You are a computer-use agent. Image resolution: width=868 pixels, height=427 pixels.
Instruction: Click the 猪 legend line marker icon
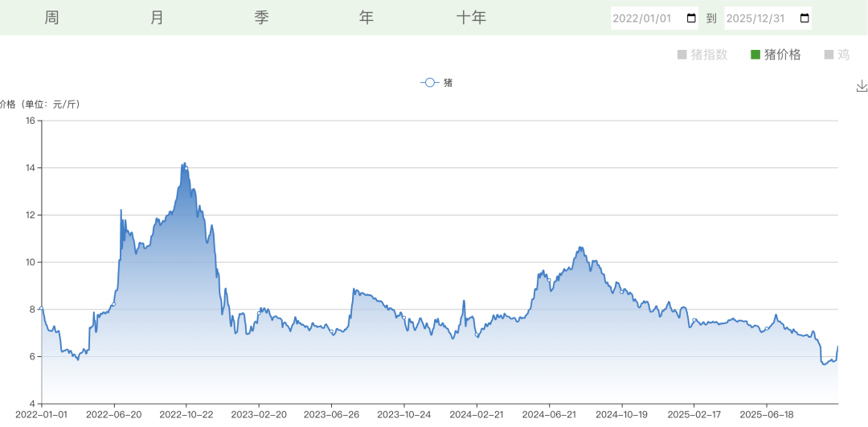point(429,82)
